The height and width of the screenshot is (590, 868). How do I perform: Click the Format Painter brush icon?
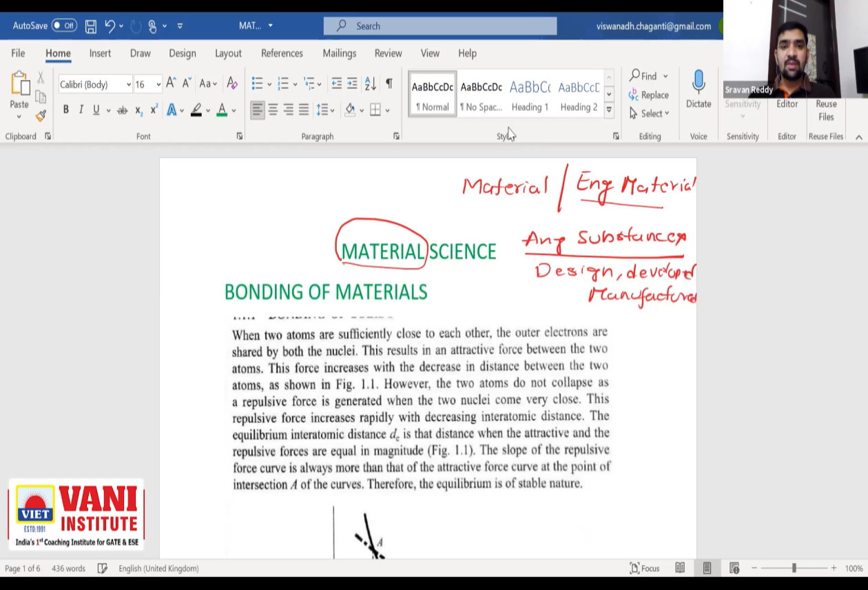click(41, 116)
